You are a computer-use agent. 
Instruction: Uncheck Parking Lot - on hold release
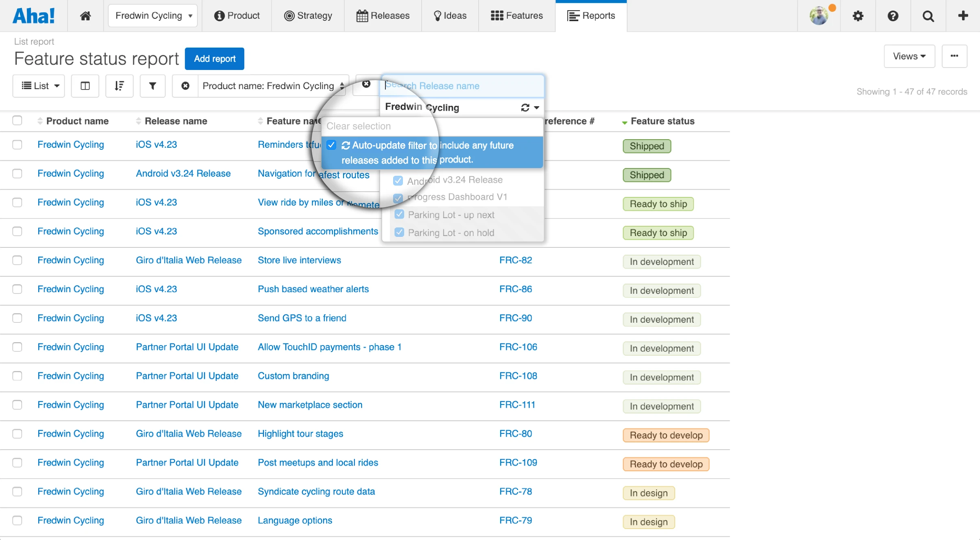(x=399, y=232)
